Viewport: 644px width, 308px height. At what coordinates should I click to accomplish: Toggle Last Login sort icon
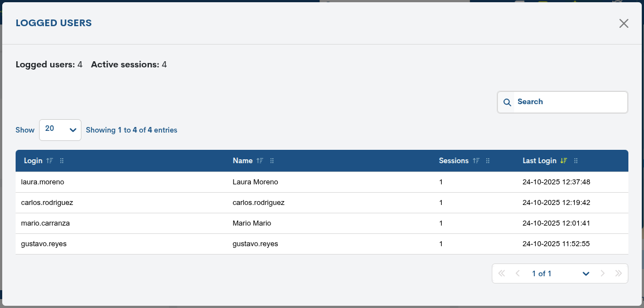[564, 161]
